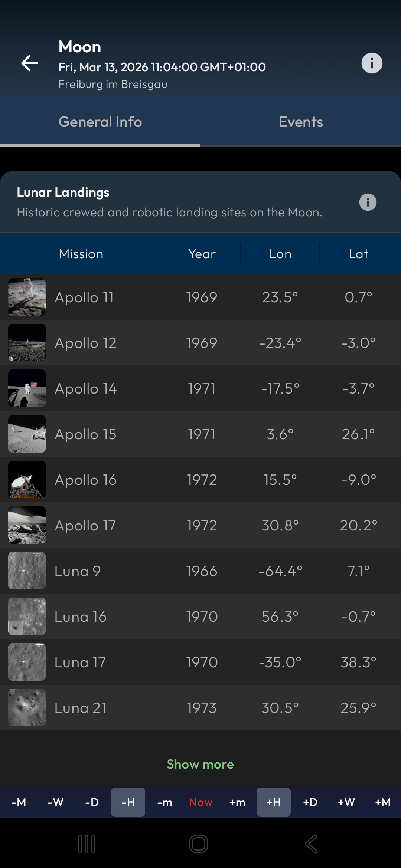Open Apollo 17 thumbnail image

(27, 525)
